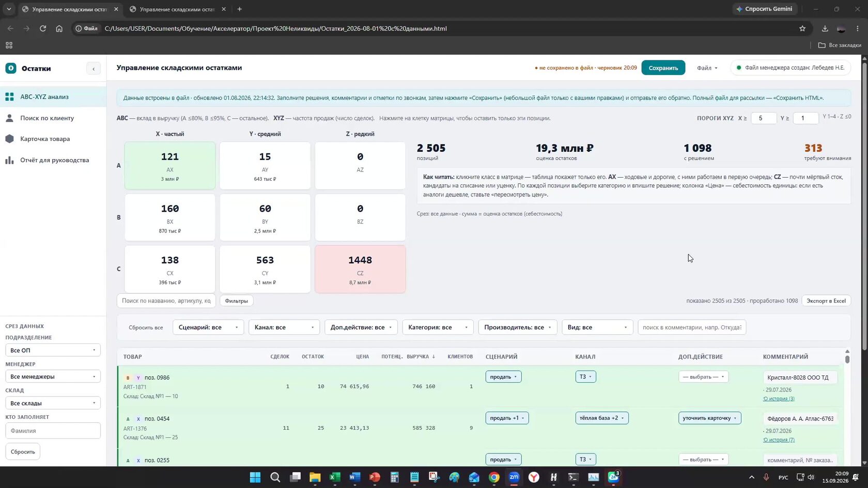Bookmark this page with the star icon
868x488 pixels.
click(802, 28)
